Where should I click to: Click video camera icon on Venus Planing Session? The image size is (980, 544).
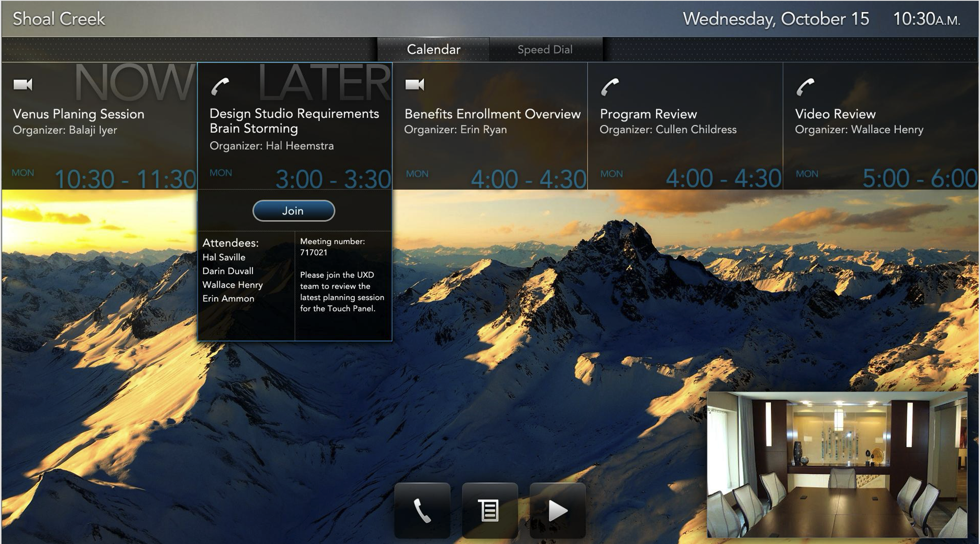click(x=23, y=84)
